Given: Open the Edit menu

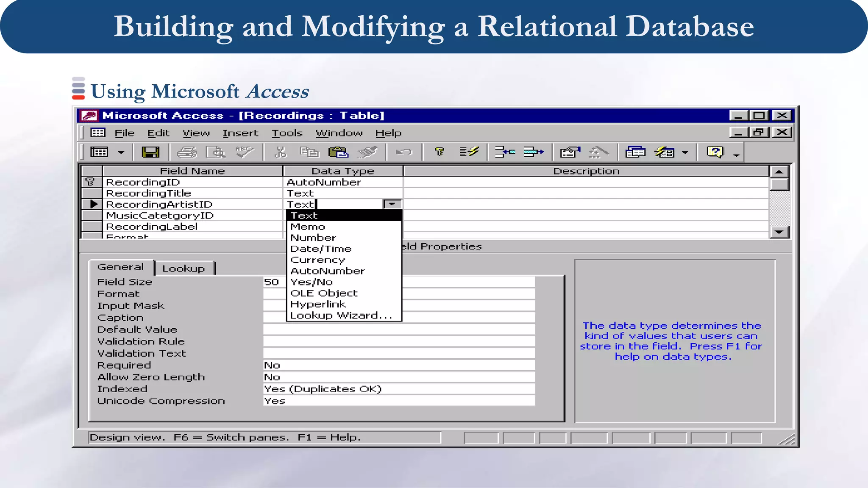Looking at the screenshot, I should 159,133.
